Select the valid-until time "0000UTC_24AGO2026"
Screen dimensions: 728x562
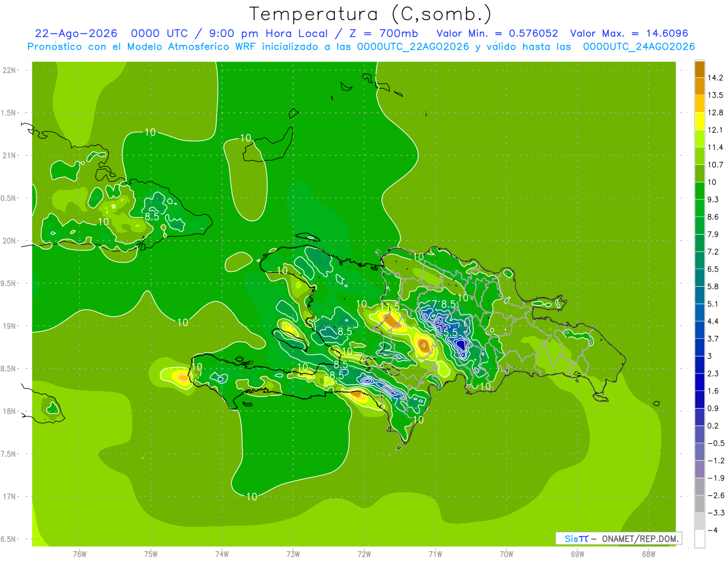(639, 47)
